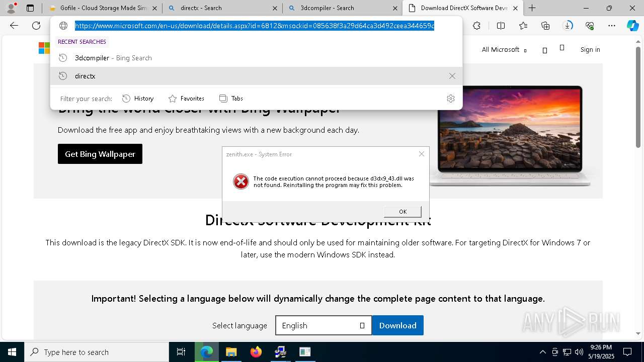Filter suggestions by Tabs
Viewport: 644px width, 362px height.
[x=231, y=99]
